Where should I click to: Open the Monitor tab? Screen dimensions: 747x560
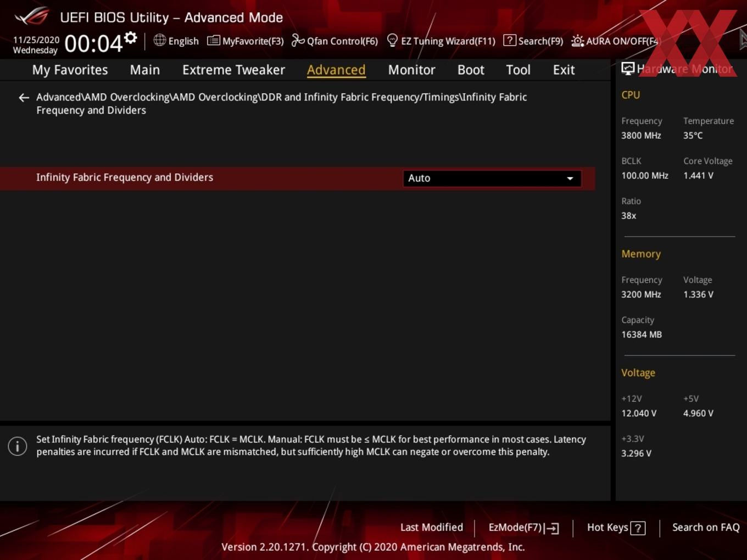click(x=411, y=70)
